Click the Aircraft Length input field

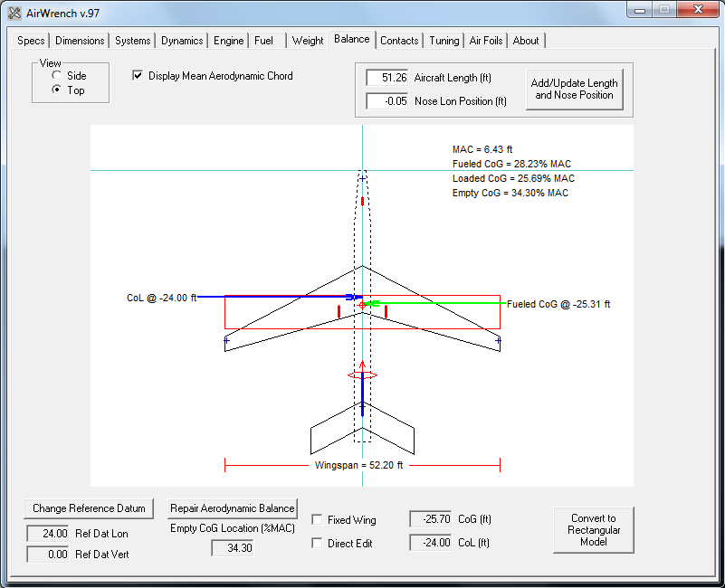387,78
